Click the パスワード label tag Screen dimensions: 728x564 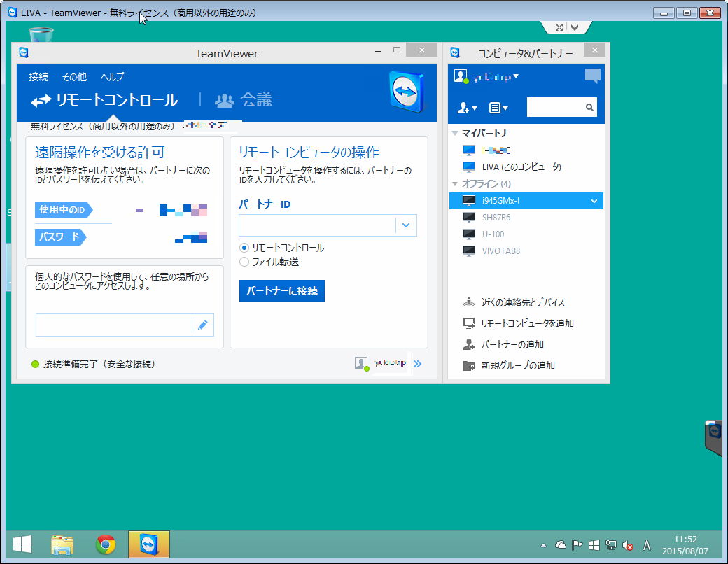click(x=60, y=237)
